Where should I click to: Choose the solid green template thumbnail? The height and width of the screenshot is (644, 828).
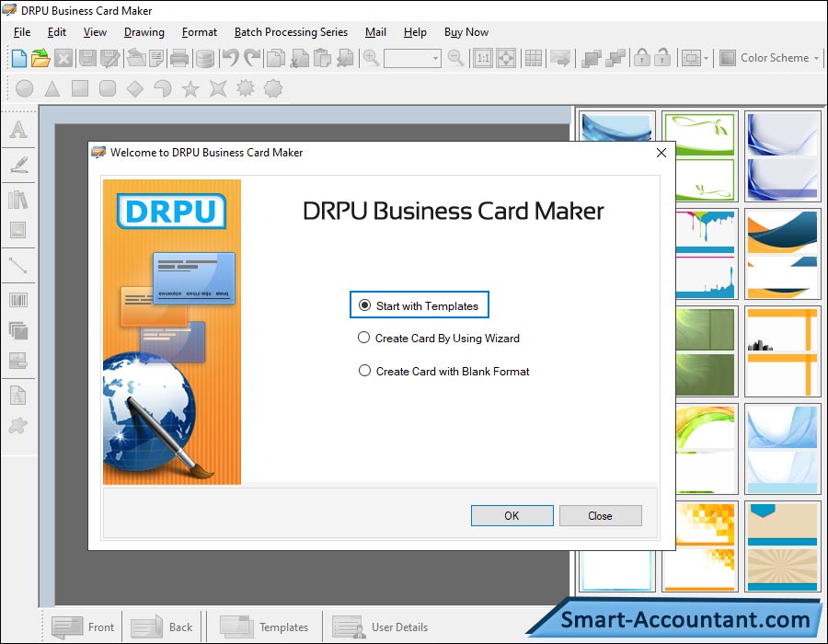[x=706, y=351]
